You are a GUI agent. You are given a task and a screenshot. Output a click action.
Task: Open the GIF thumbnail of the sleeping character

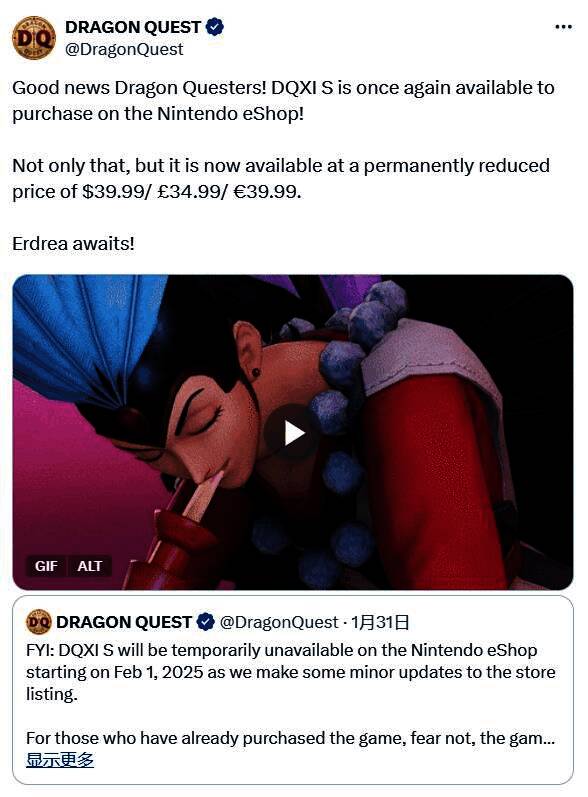click(x=293, y=433)
